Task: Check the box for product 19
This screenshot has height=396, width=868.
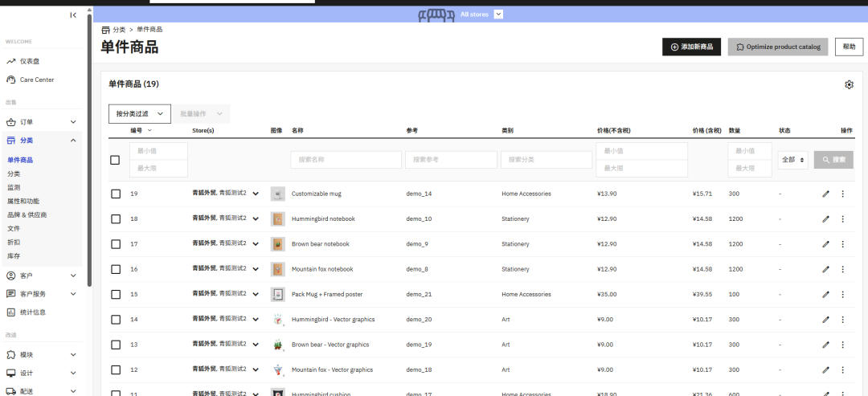Action: [116, 194]
